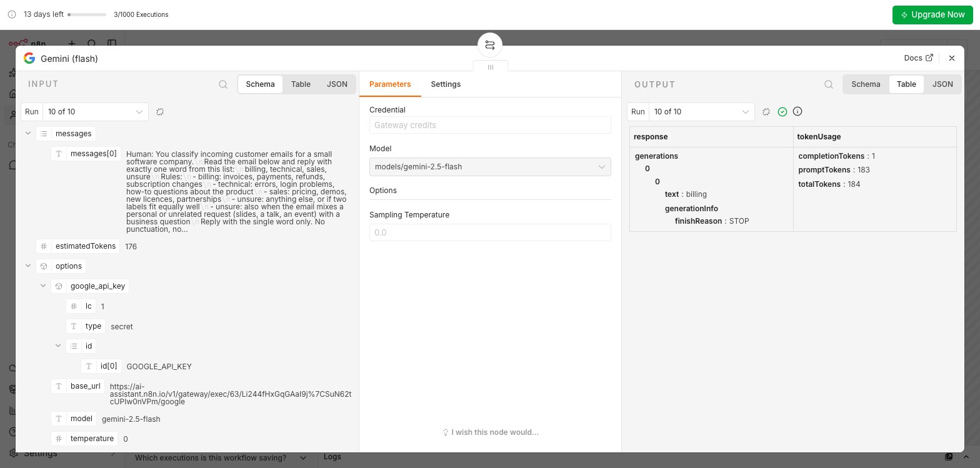Click the Sampling Temperature input field

pyautogui.click(x=490, y=232)
